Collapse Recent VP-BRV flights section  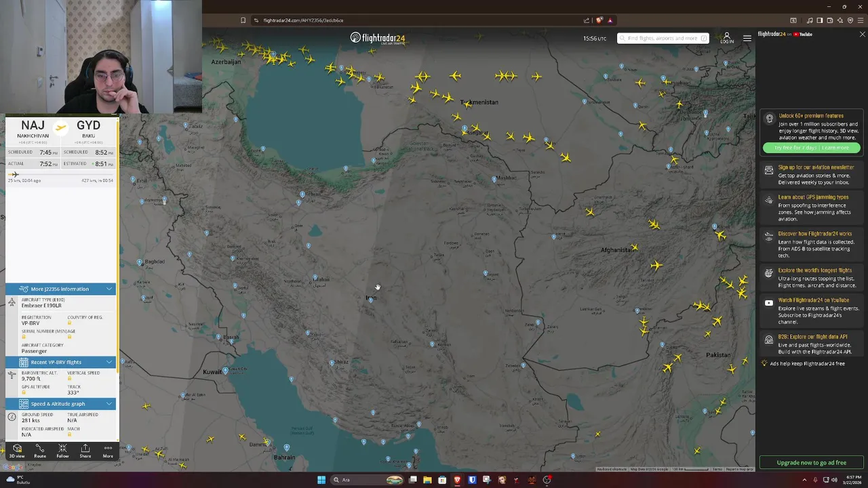click(61, 362)
